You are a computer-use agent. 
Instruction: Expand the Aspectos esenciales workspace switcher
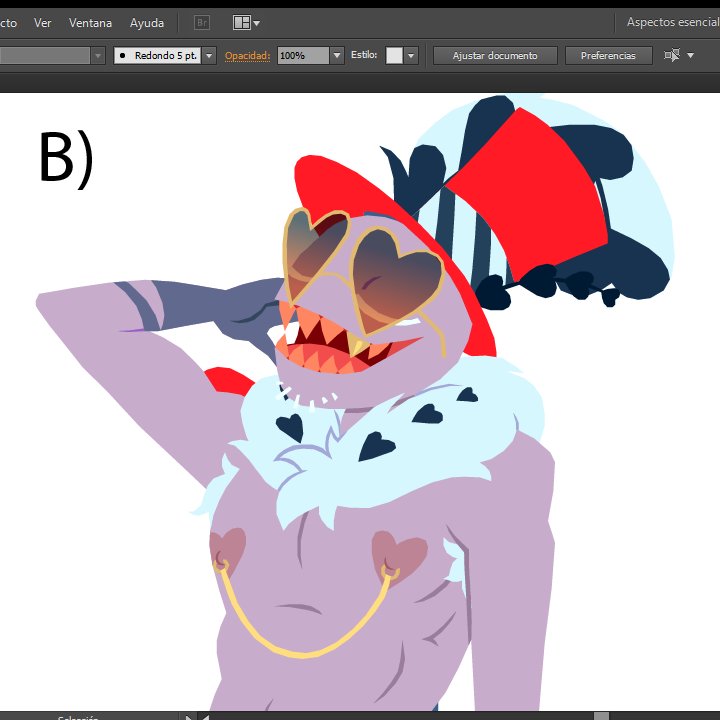(673, 22)
